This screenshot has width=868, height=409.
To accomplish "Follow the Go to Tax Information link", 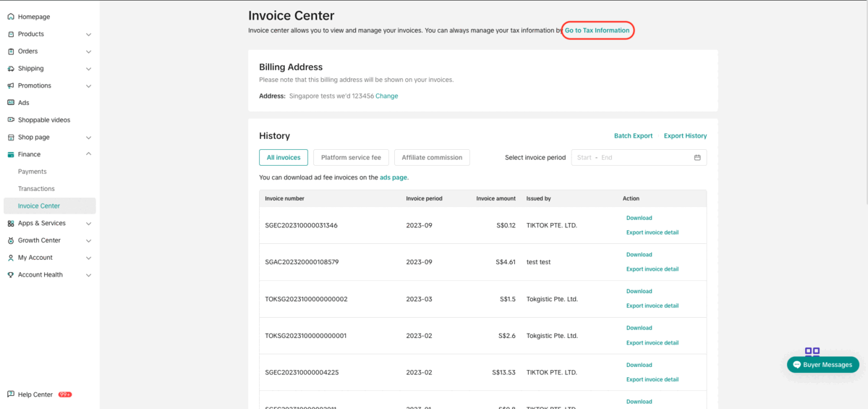I will (597, 30).
